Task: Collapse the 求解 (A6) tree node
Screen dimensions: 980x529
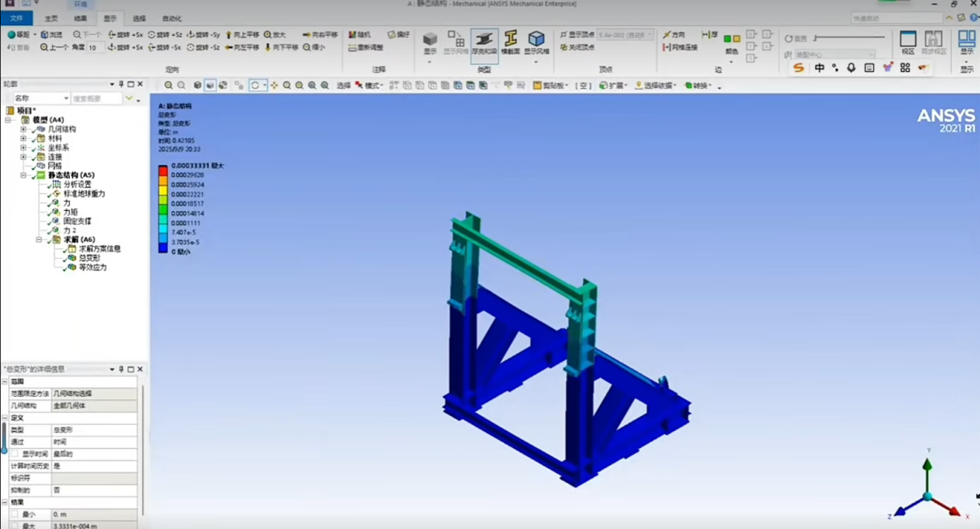Action: point(39,240)
